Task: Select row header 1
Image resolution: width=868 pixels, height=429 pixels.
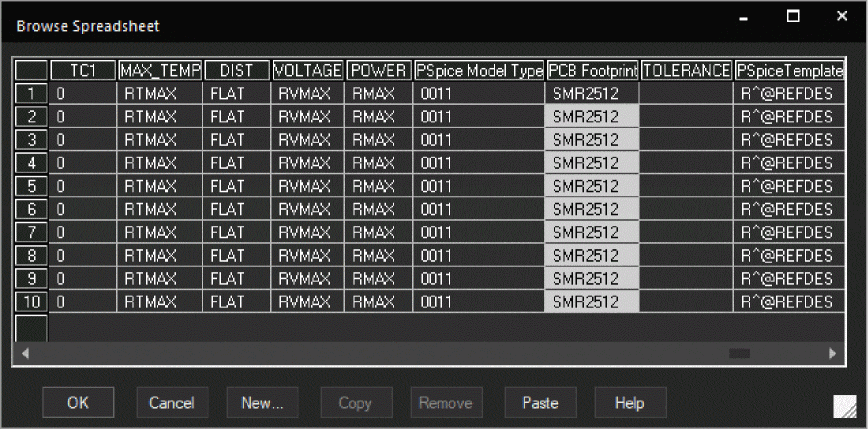Action: (x=32, y=94)
